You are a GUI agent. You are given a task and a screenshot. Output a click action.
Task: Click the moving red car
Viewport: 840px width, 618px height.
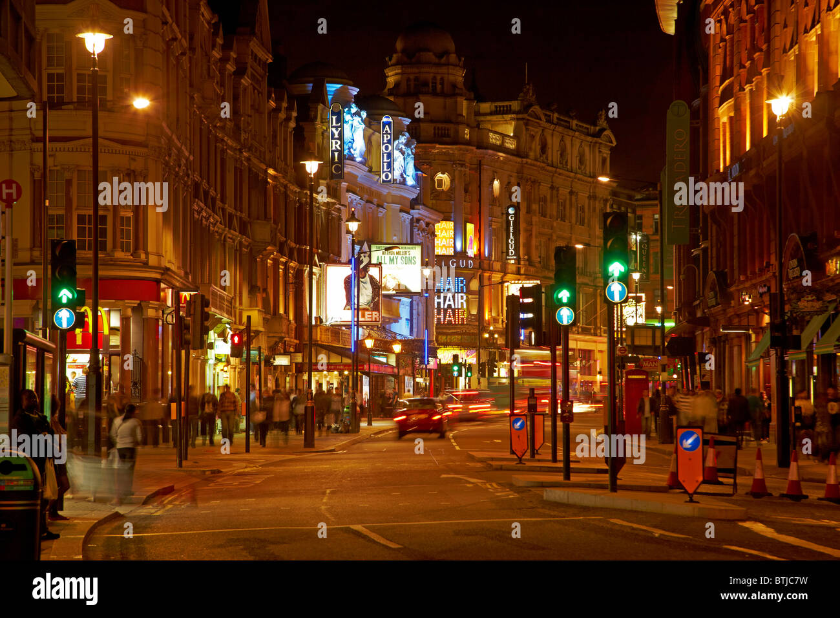coord(421,417)
